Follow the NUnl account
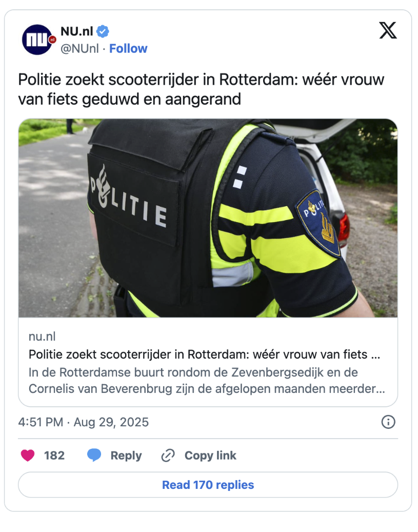Image resolution: width=418 pixels, height=532 pixels. coord(128,49)
